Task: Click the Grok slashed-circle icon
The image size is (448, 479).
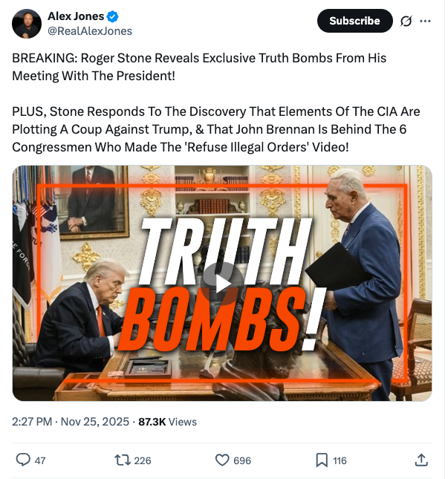Action: (x=406, y=21)
